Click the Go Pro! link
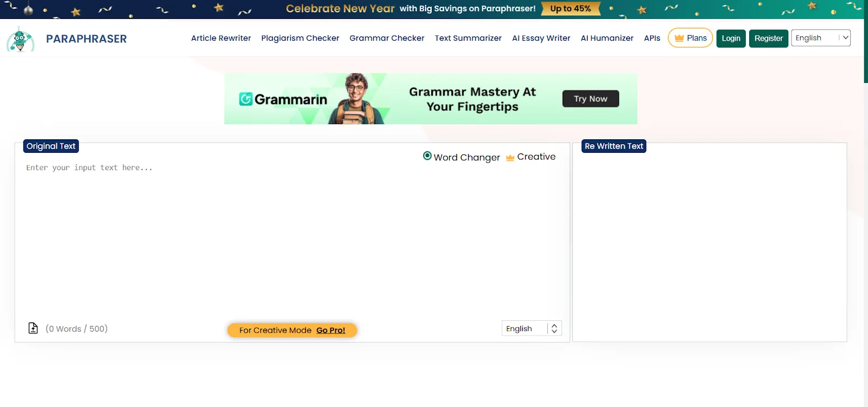The height and width of the screenshot is (407, 868). [x=331, y=330]
